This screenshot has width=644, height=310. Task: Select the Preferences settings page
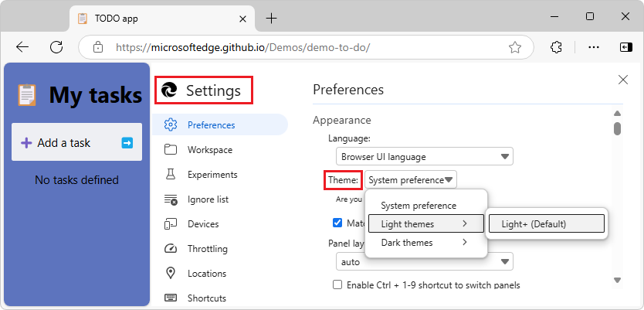[220, 124]
